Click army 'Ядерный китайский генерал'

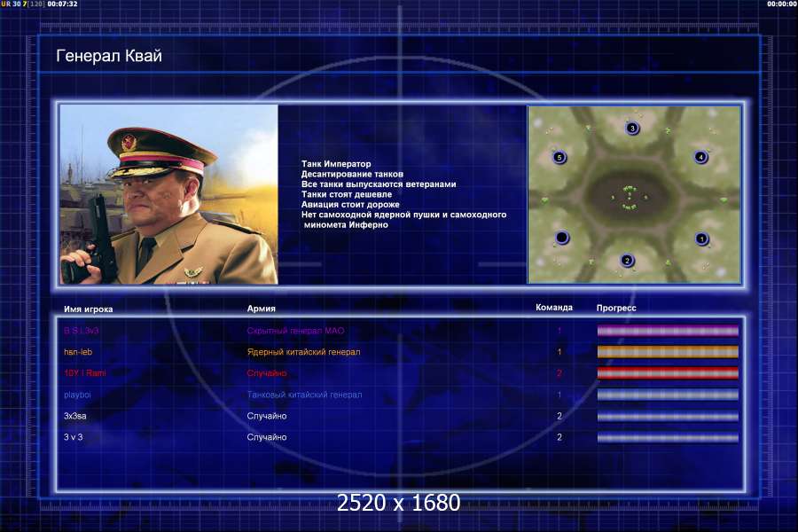click(x=304, y=352)
